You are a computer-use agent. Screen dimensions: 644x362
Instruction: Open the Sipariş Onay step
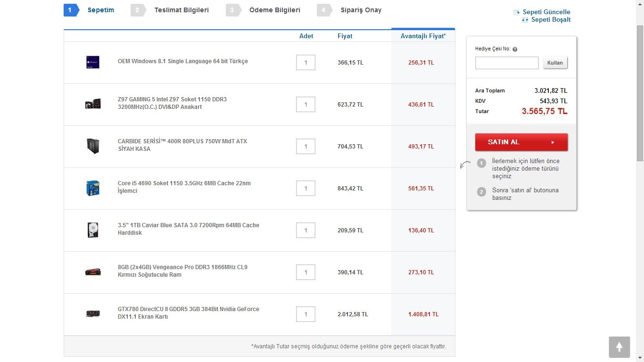(361, 10)
